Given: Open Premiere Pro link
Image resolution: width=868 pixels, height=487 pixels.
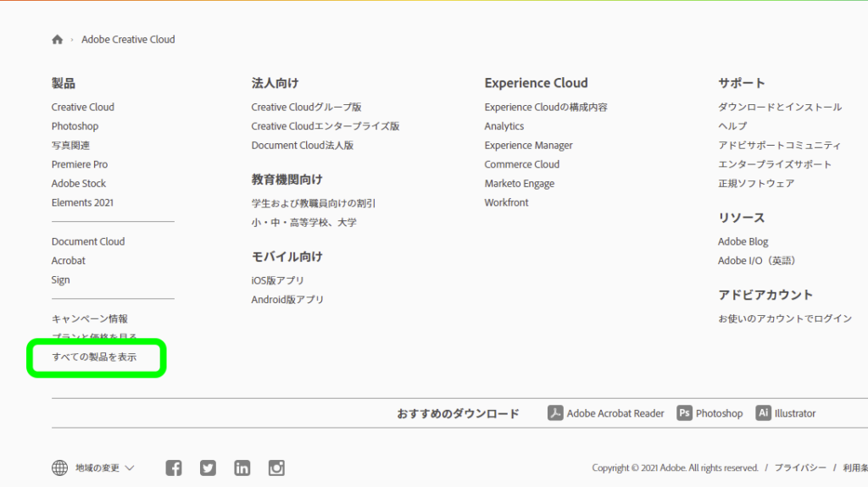Looking at the screenshot, I should pos(79,164).
